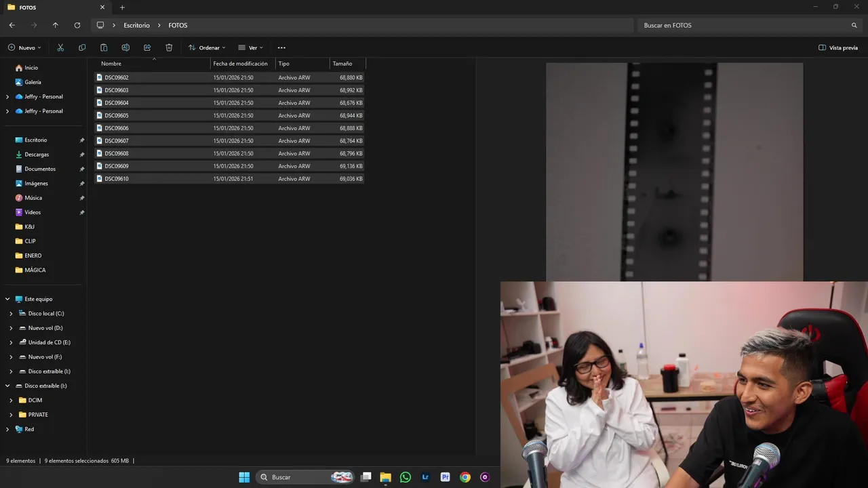This screenshot has width=868, height=488.
Task: Select file DSC09610
Action: 229,179
